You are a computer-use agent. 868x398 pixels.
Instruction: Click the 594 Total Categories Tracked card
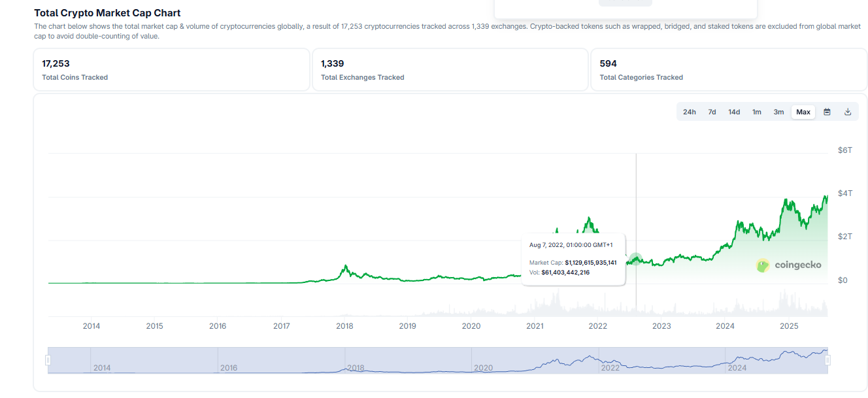729,70
